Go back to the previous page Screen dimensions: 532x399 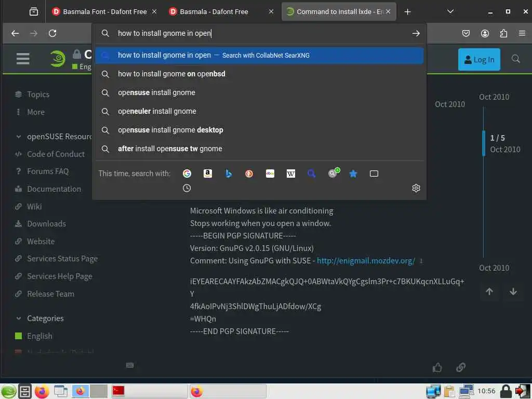15,33
